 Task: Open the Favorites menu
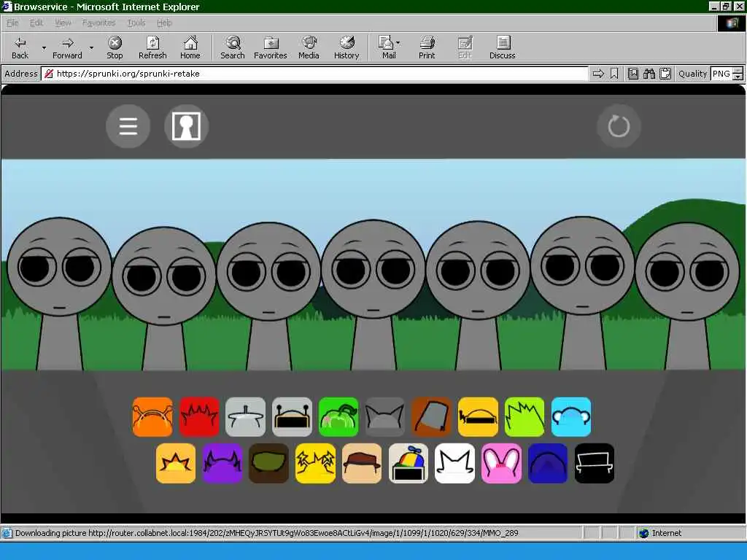click(x=98, y=23)
